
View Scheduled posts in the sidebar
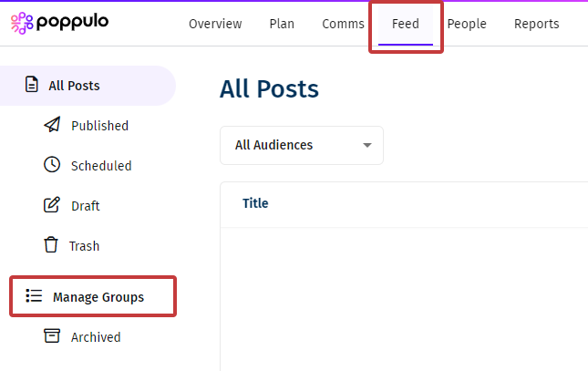click(100, 166)
